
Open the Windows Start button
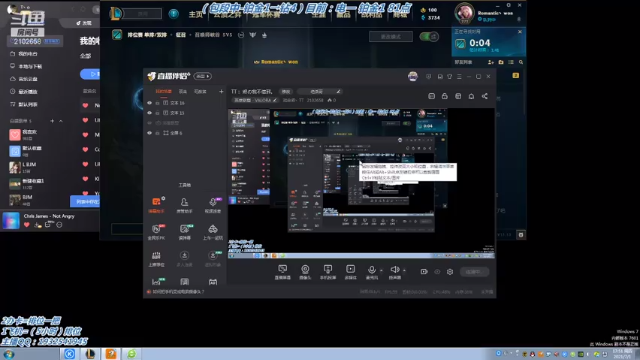pos(9,354)
